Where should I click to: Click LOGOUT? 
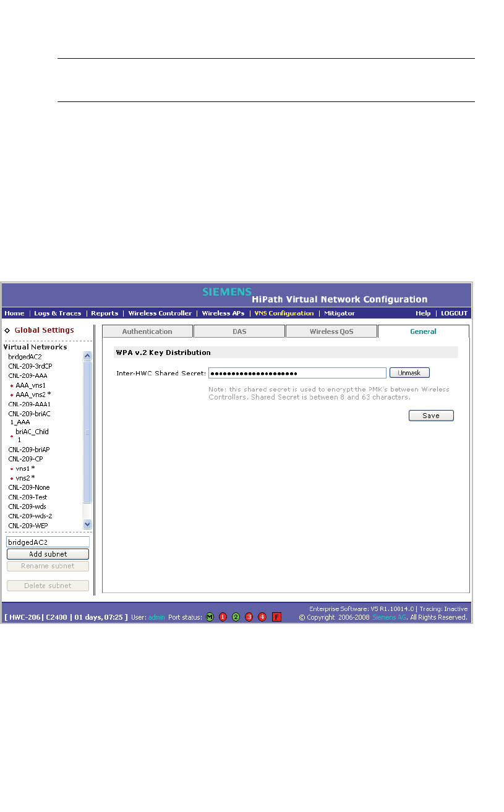pos(454,314)
